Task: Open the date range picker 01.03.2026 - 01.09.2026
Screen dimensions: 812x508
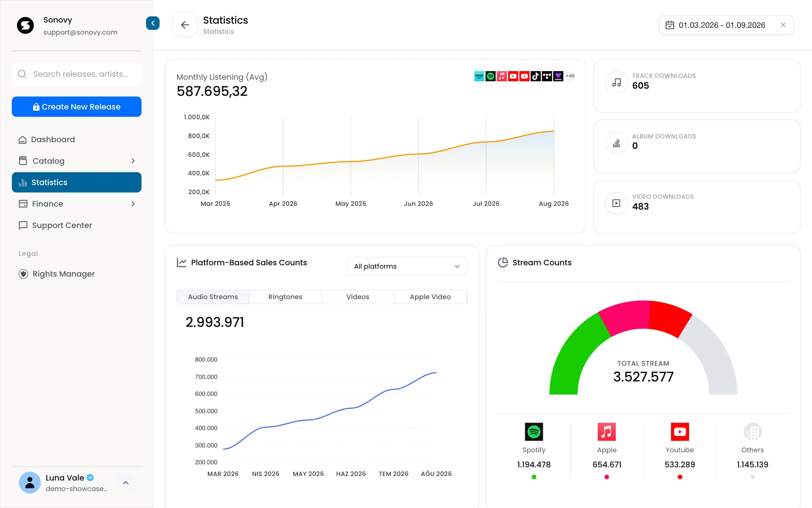Action: [x=726, y=25]
